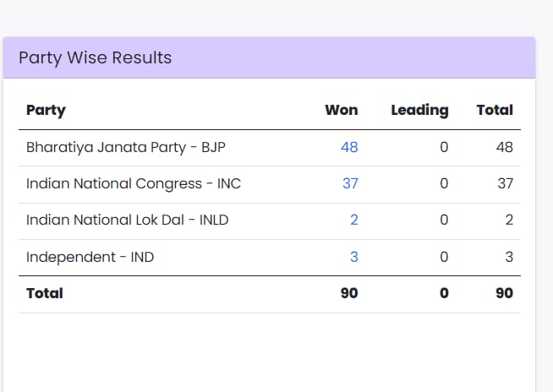The height and width of the screenshot is (392, 553).
Task: Click the Leading value in the INLD row
Action: [x=444, y=220]
